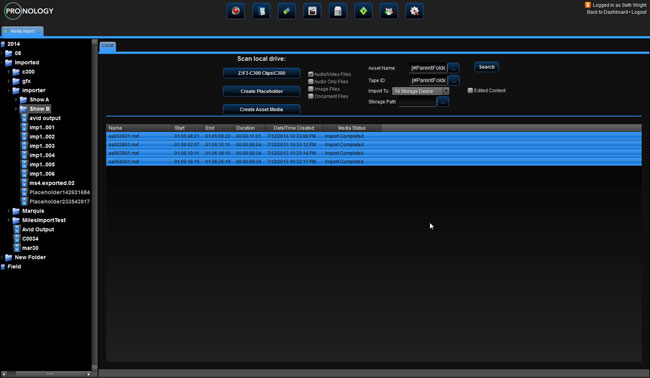
Task: Open the green diamond arrow toolbar icon
Action: click(364, 11)
